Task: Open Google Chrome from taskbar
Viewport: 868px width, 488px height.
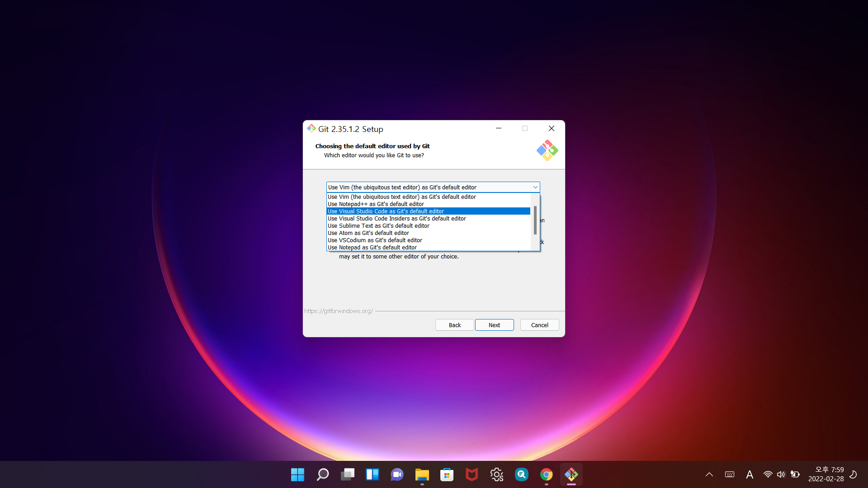Action: click(546, 474)
